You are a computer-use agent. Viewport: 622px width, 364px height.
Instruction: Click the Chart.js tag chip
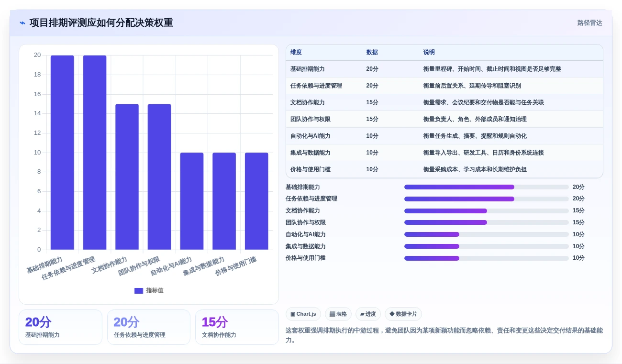click(303, 314)
